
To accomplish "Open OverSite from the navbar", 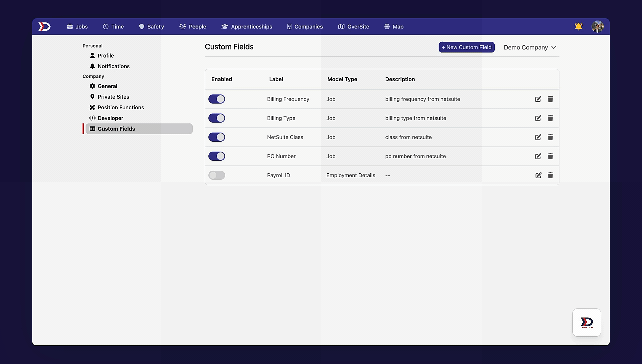I will [x=354, y=27].
